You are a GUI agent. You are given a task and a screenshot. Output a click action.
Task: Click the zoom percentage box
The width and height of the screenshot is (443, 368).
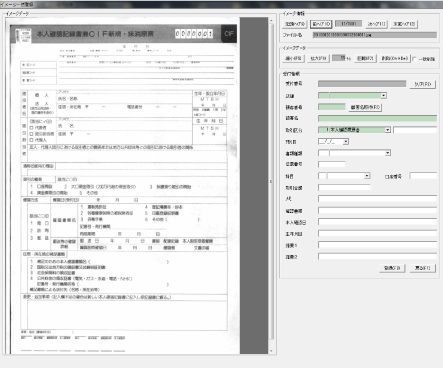(339, 58)
